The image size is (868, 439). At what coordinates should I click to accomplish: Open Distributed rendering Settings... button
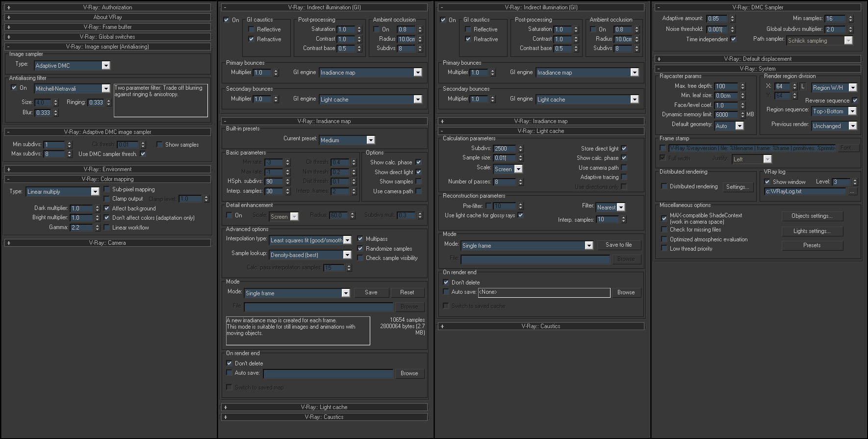pos(737,187)
